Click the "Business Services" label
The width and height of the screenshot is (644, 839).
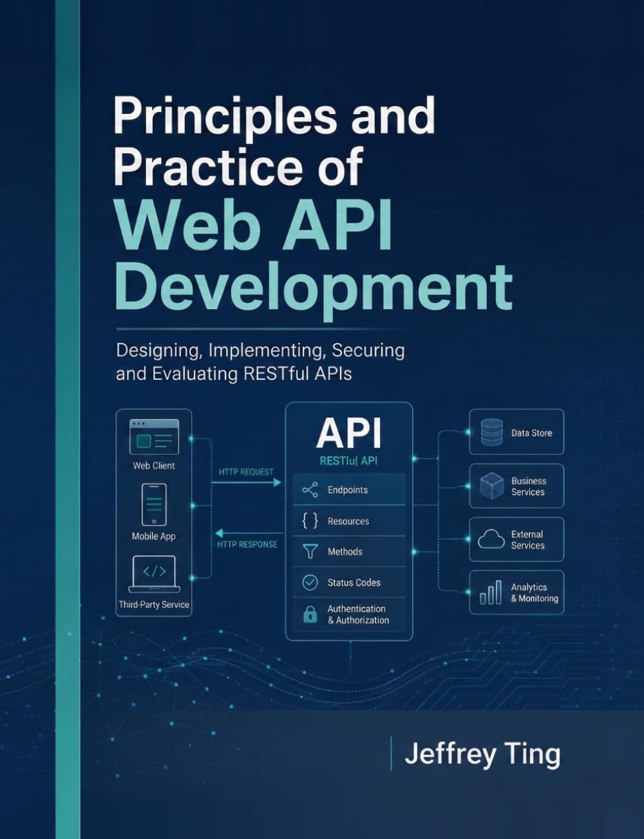coord(528,486)
